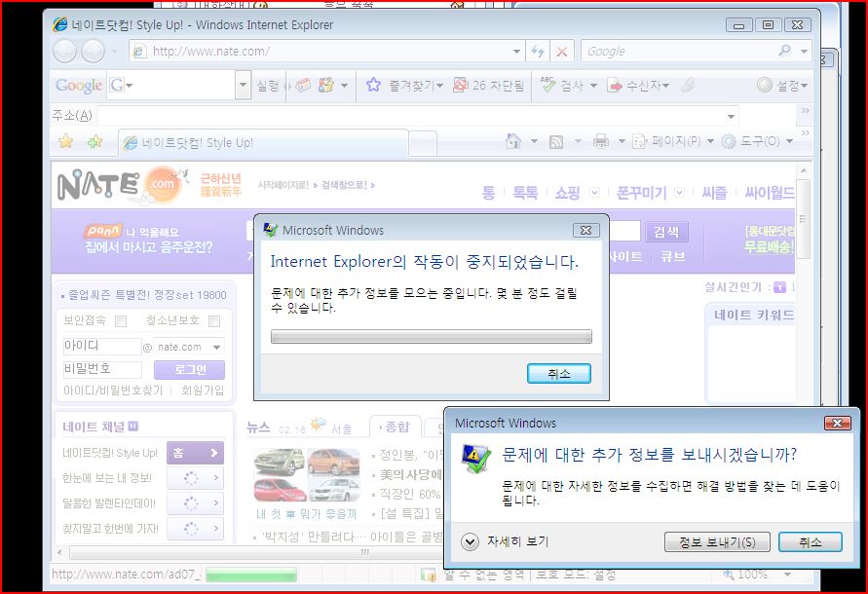This screenshot has height=594, width=868.
Task: Click the 설정 settings icon in Google toolbar
Action: coord(765,85)
